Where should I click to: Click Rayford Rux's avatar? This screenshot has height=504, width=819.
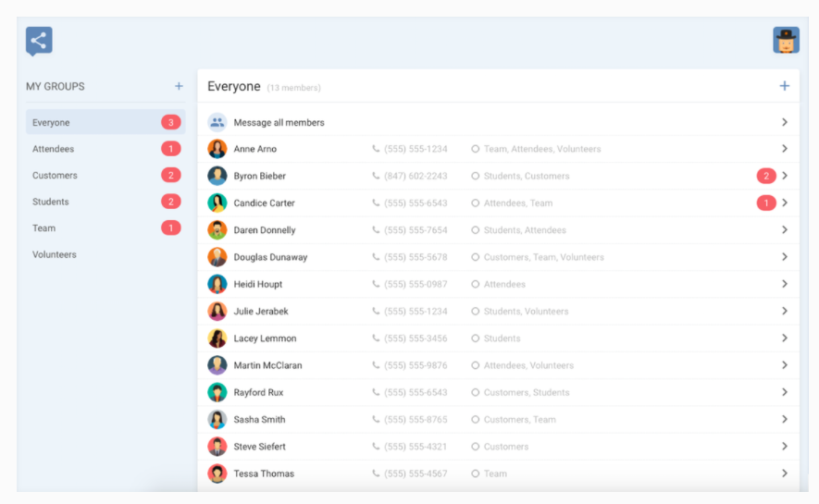click(x=217, y=392)
